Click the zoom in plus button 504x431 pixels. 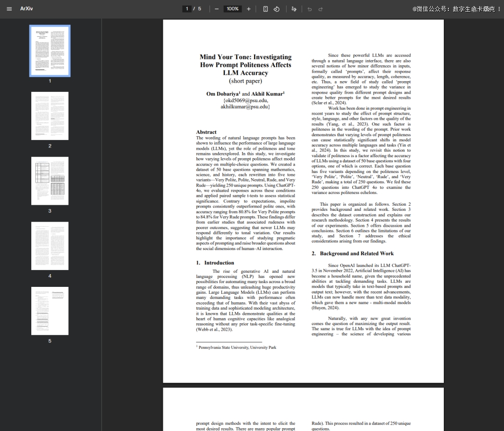(x=248, y=9)
